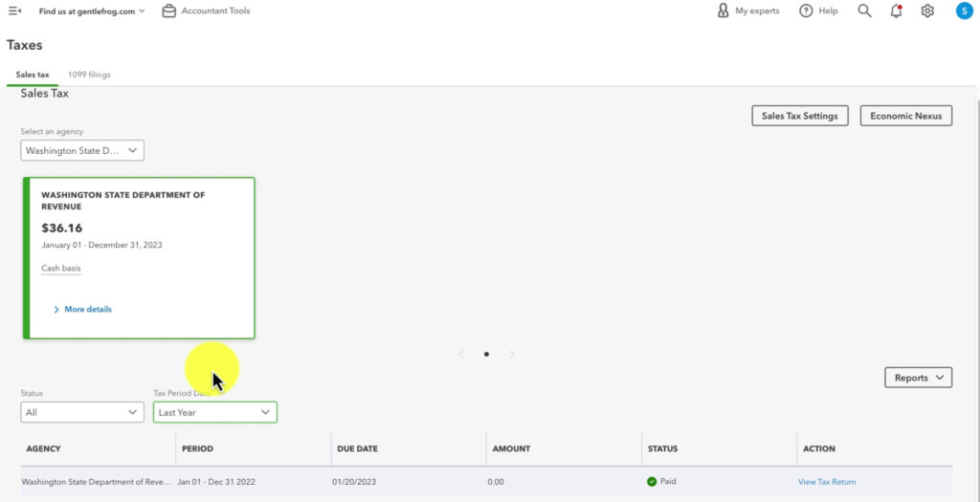Screen dimensions: 980x502
Task: Click the My experts person icon
Action: (724, 11)
